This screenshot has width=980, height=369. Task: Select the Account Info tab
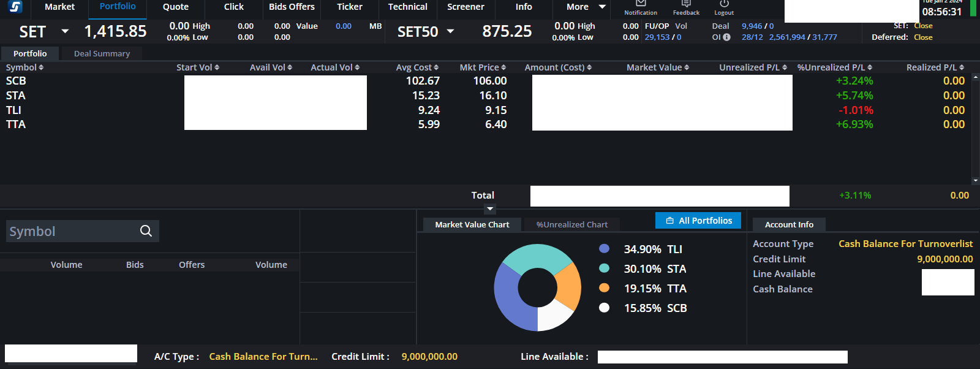coord(789,224)
